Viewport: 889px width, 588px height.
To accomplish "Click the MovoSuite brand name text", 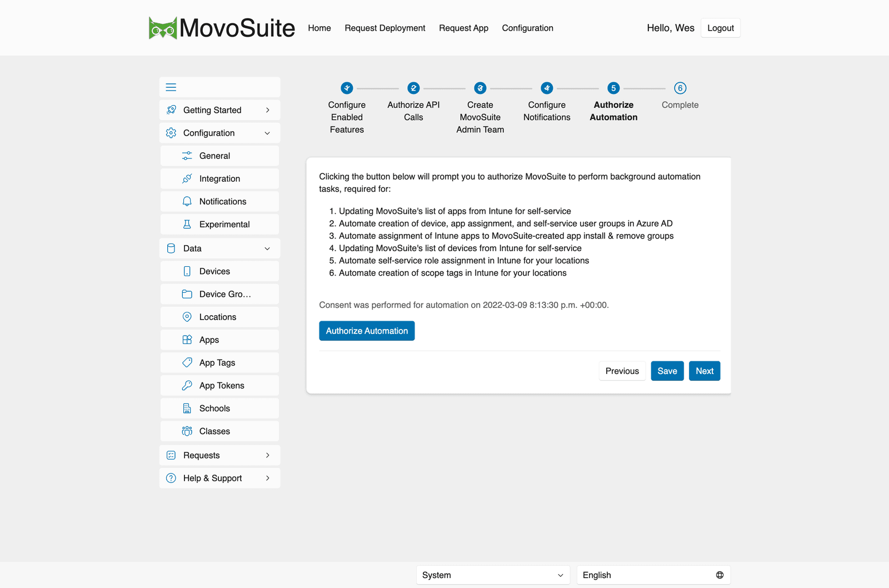I will [x=237, y=28].
